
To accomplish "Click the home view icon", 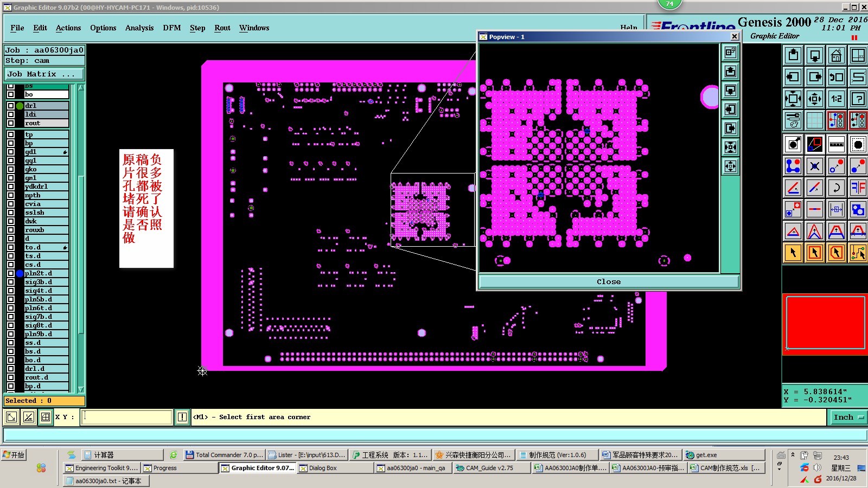I will [x=837, y=55].
